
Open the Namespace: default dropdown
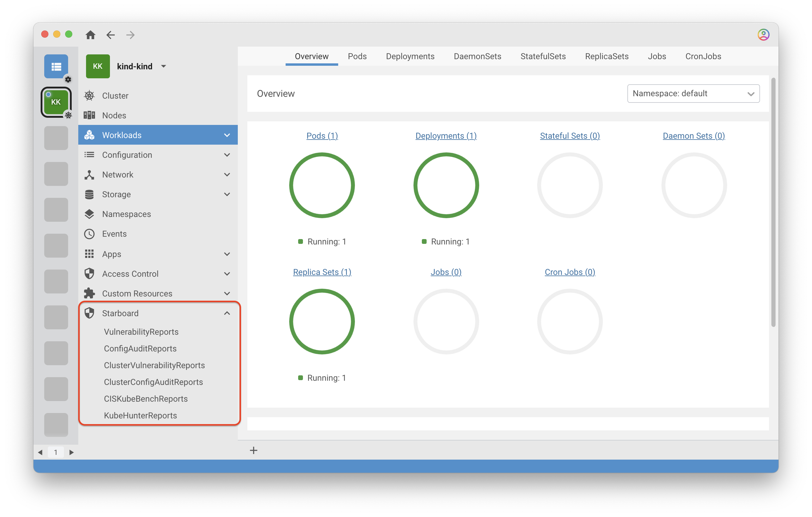[x=693, y=94]
